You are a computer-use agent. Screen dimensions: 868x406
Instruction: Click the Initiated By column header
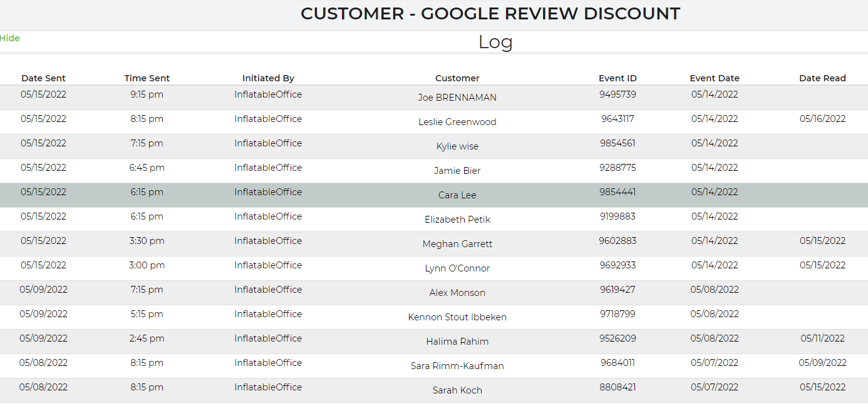coord(268,78)
